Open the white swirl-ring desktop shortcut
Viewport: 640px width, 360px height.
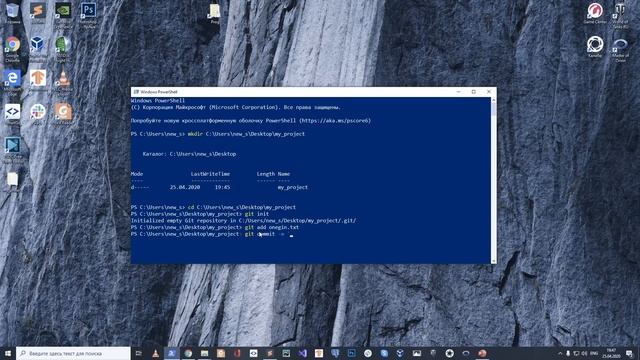(x=595, y=46)
